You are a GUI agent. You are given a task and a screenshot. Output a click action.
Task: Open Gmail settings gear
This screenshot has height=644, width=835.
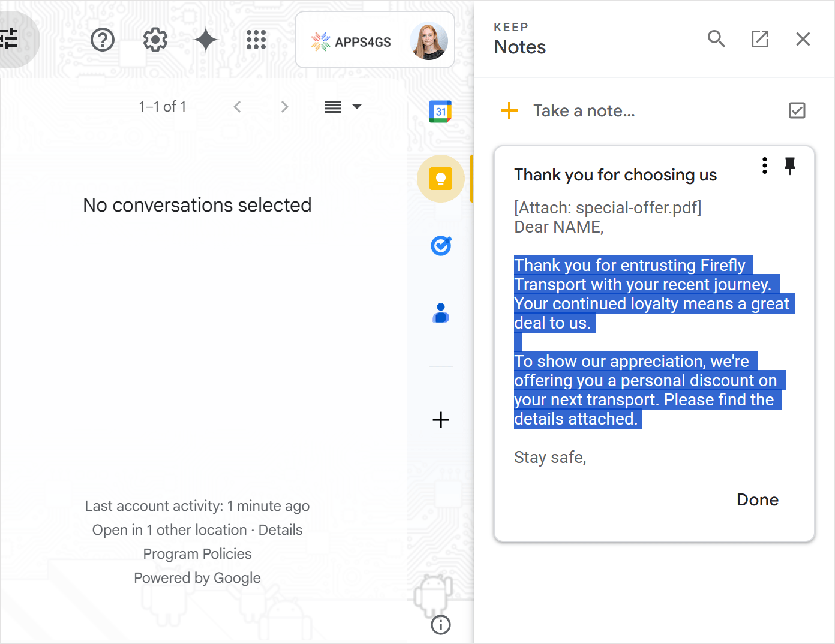point(155,40)
